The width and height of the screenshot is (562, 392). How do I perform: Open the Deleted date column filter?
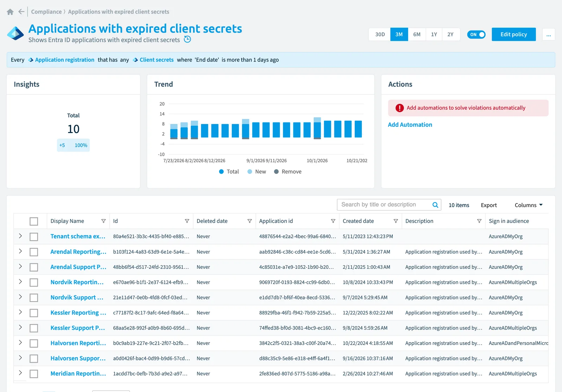tap(249, 221)
